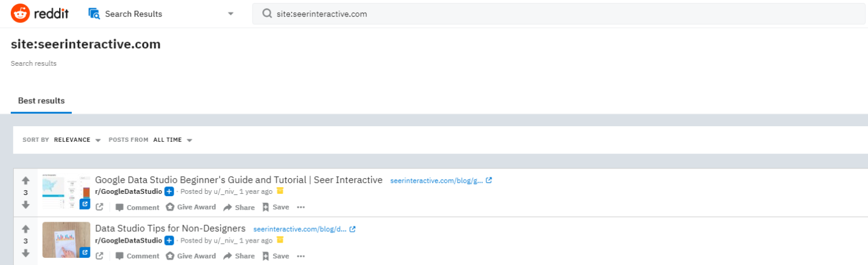This screenshot has width=868, height=265.
Task: Select the Best results tab
Action: tap(41, 101)
